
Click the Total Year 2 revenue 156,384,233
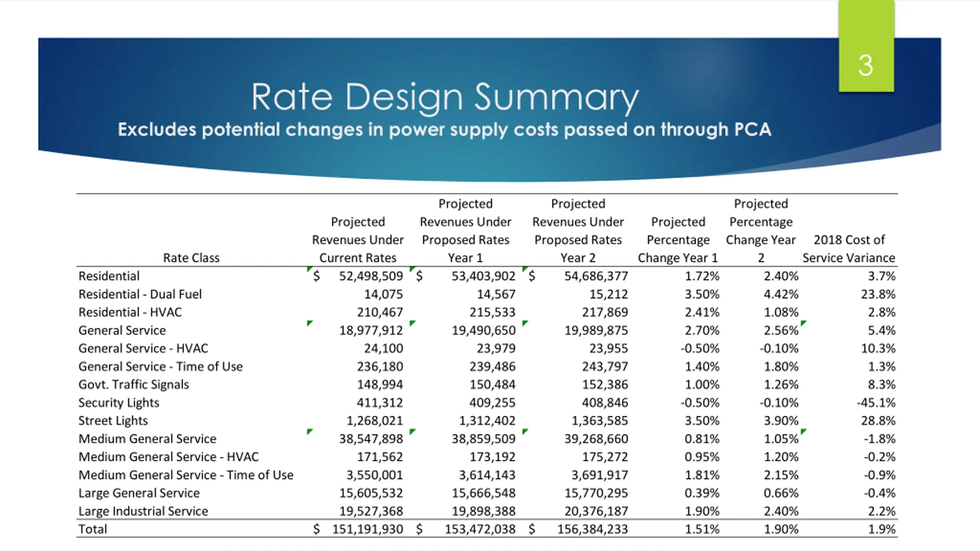pyautogui.click(x=578, y=529)
